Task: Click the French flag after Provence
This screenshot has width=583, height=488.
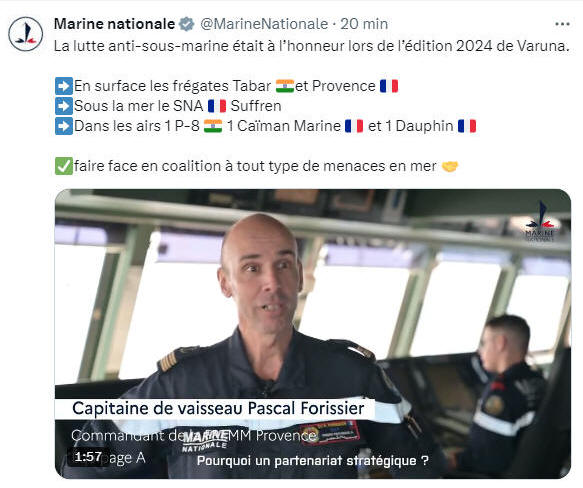Action: [389, 86]
